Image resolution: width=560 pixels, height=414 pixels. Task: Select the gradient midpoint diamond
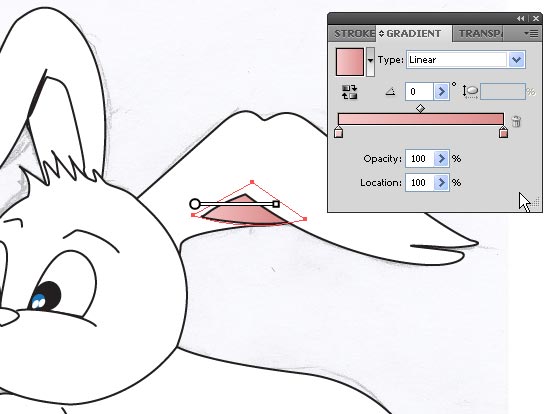(421, 108)
